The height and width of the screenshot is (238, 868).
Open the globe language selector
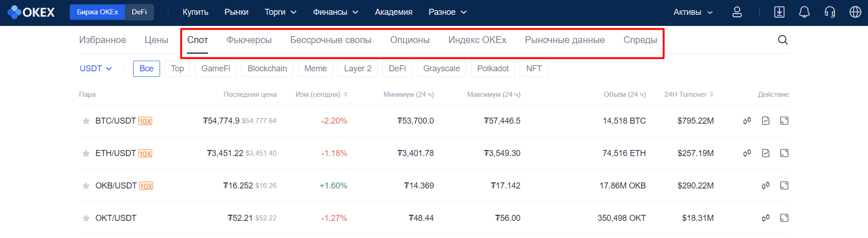pyautogui.click(x=855, y=12)
